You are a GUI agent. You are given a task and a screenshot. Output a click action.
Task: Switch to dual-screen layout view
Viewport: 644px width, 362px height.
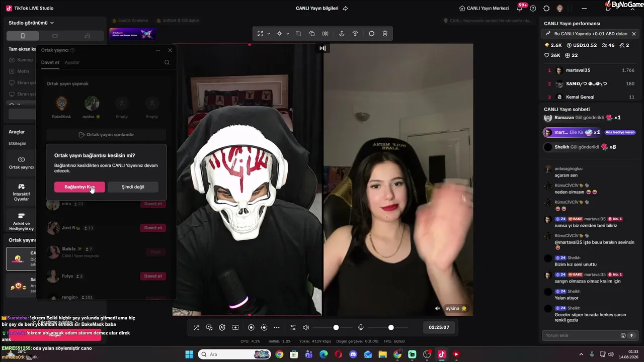pyautogui.click(x=87, y=36)
